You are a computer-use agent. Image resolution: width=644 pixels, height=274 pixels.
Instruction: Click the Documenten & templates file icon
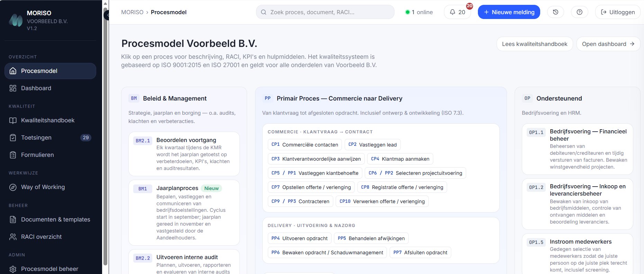point(13,219)
